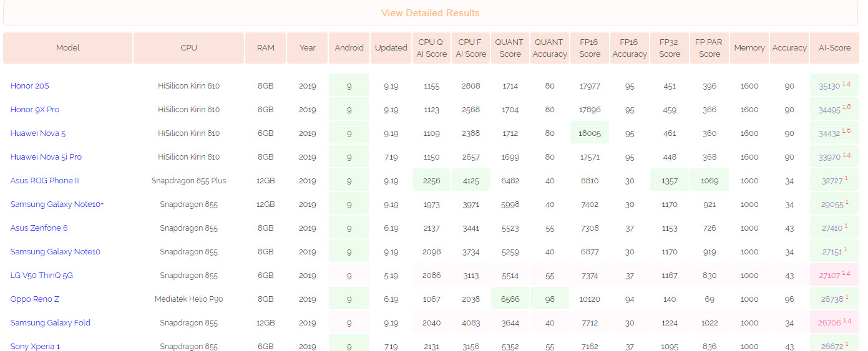This screenshot has height=351, width=868.
Task: Click FP16 score 10120 for Oppo Reno Z
Action: [x=590, y=299]
